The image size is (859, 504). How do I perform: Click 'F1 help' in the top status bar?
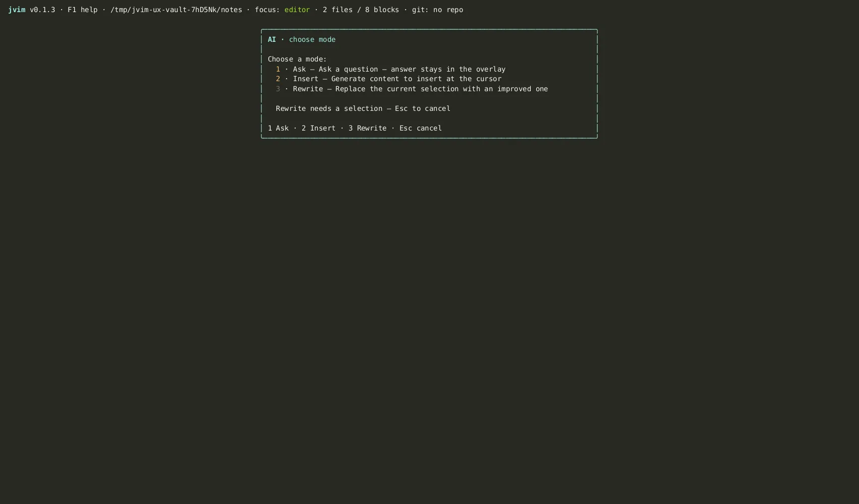tap(83, 10)
